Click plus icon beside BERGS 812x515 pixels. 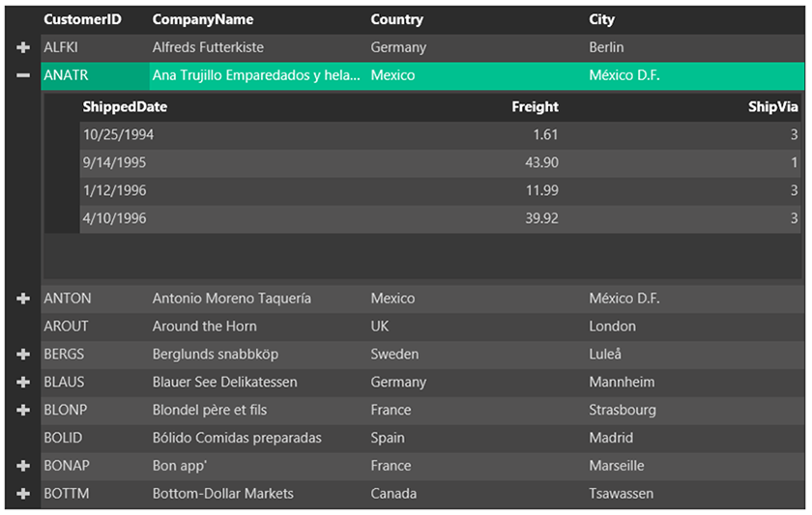coord(23,355)
